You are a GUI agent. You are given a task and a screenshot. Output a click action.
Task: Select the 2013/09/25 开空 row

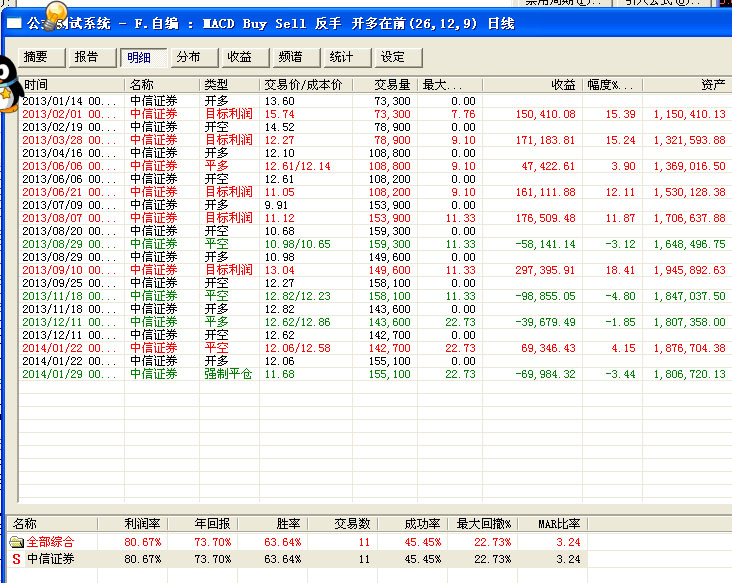pos(375,283)
